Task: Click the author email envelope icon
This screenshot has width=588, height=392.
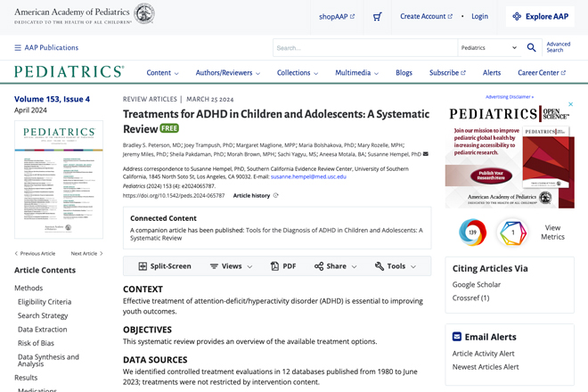Action: click(426, 154)
